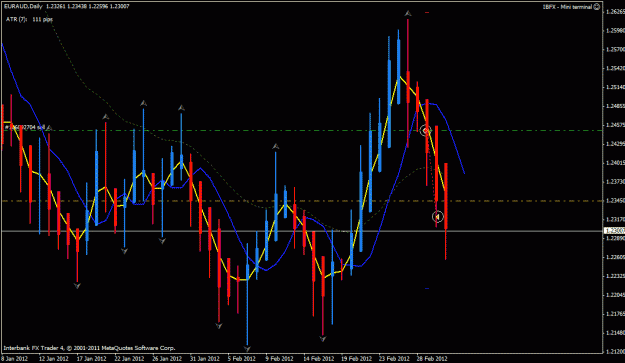
Task: Click the ATR (7): 111 pips readout
Action: pos(29,19)
